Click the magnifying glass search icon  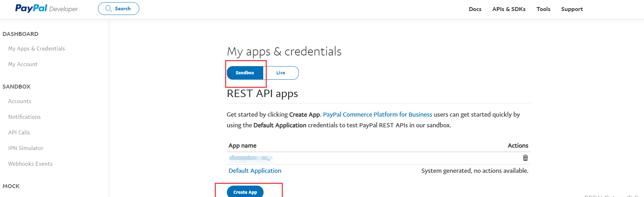pyautogui.click(x=109, y=9)
